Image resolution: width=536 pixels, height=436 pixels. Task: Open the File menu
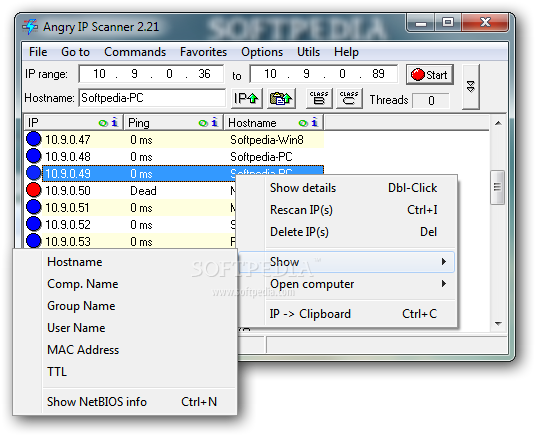pyautogui.click(x=38, y=52)
